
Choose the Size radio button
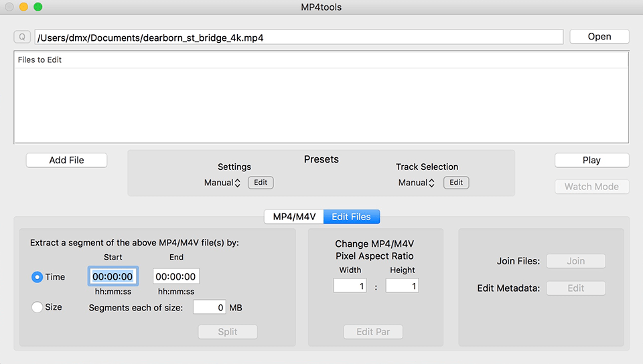coord(38,307)
